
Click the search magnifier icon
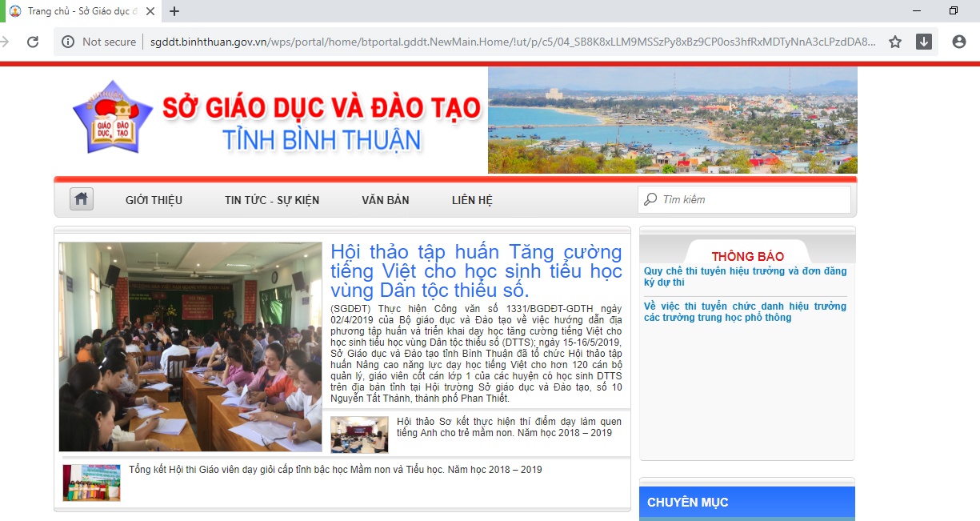(x=650, y=198)
